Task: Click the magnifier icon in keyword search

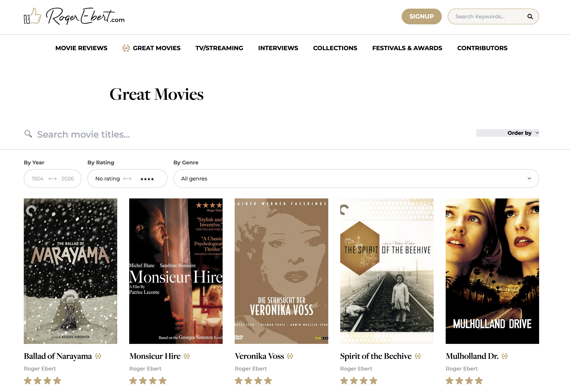Action: click(530, 16)
